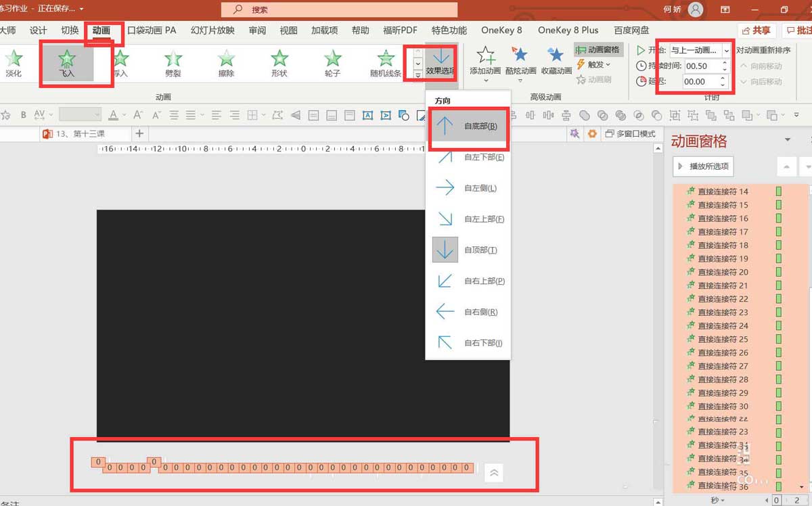Click the orange gear icon beside 多窗口模式

coord(592,134)
